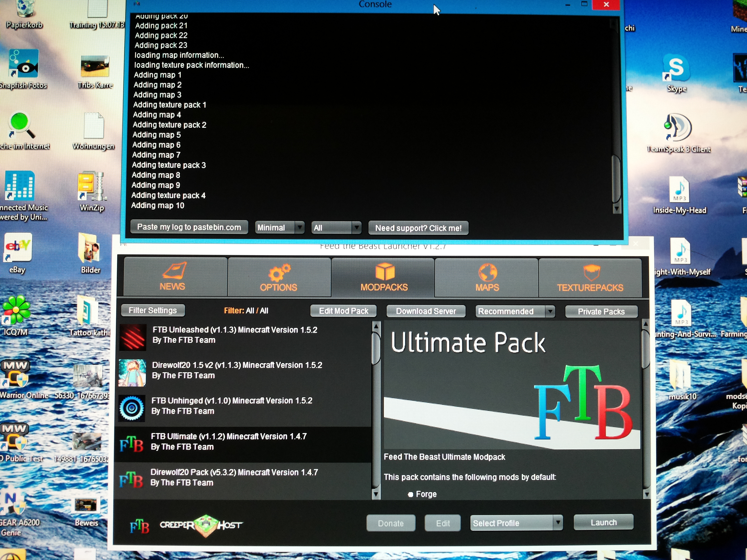The image size is (747, 560).
Task: Click the Edit Mod Pack button
Action: (x=344, y=311)
